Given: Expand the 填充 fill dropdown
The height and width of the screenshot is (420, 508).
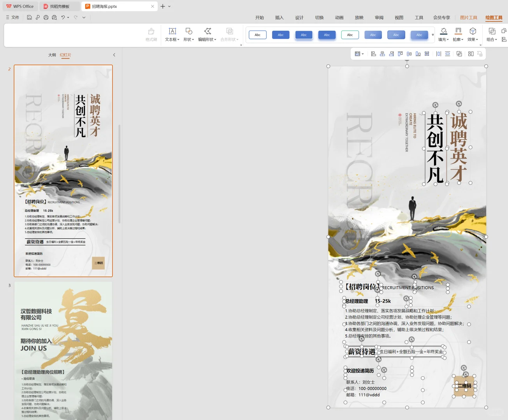Looking at the screenshot, I should click(444, 39).
